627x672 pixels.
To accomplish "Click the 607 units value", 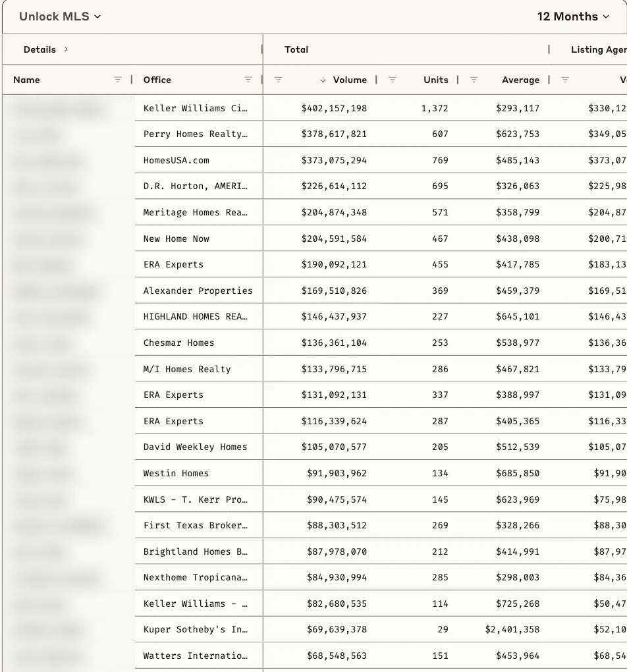I will (x=440, y=134).
